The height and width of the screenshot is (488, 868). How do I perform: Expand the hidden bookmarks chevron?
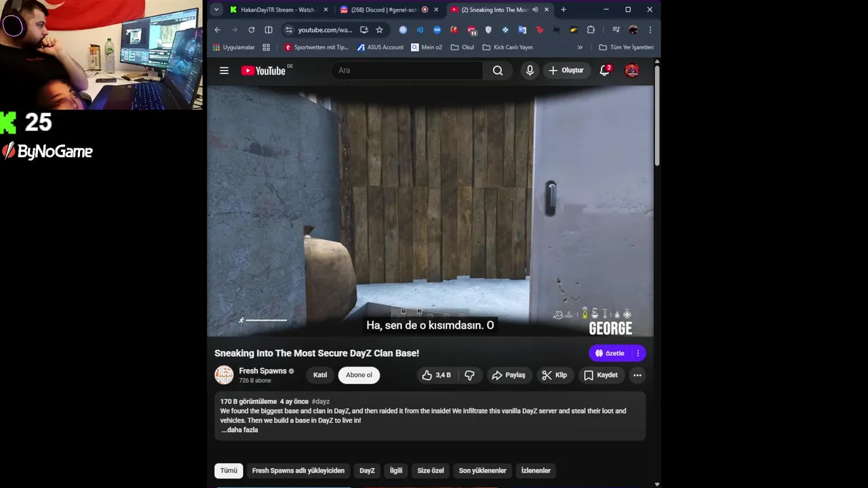580,47
